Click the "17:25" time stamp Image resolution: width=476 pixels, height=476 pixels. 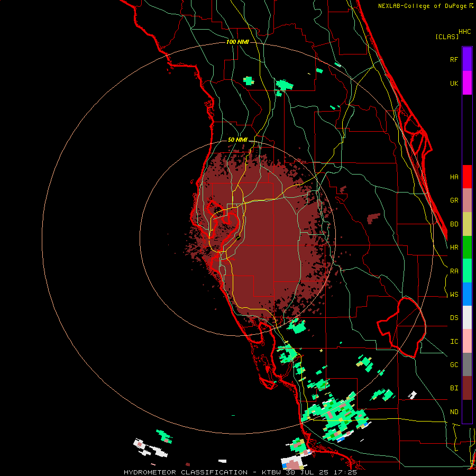[346, 472]
